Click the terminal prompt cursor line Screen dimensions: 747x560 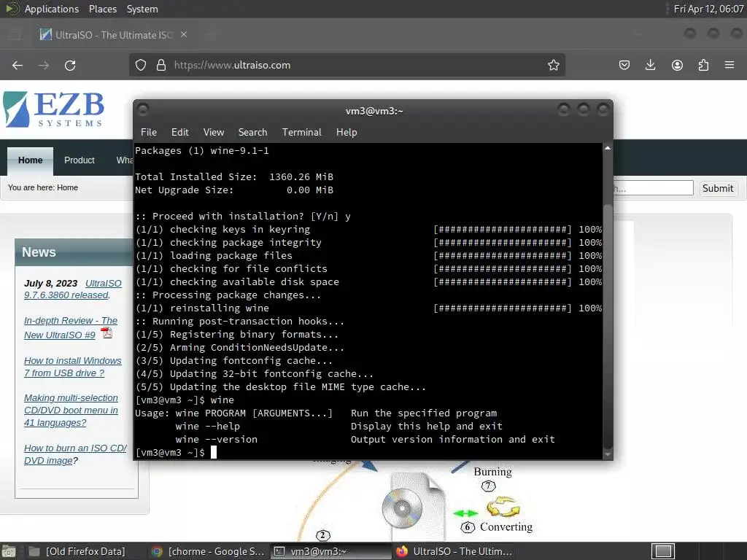point(176,452)
